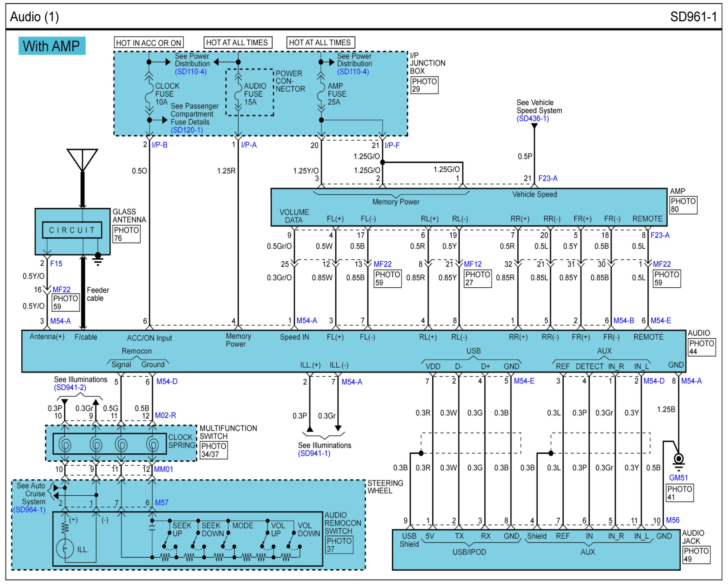Click the M56 connector label
Viewport: 728px width, 584px height.
(672, 520)
